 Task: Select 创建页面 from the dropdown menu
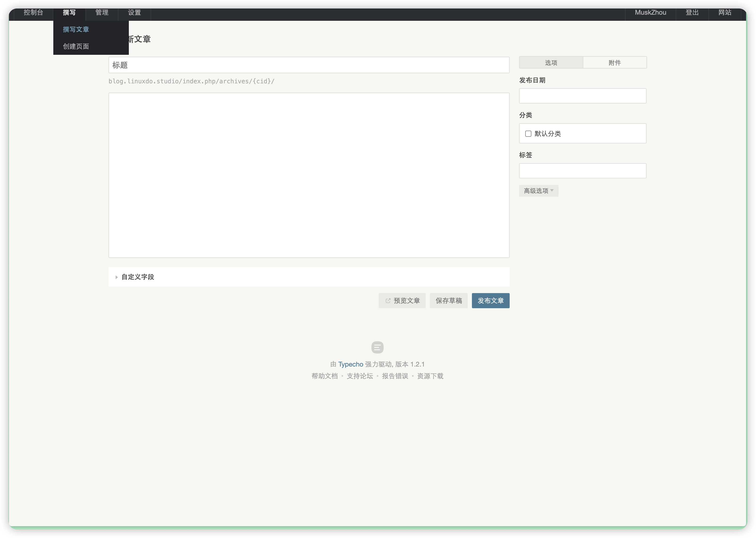pos(76,46)
